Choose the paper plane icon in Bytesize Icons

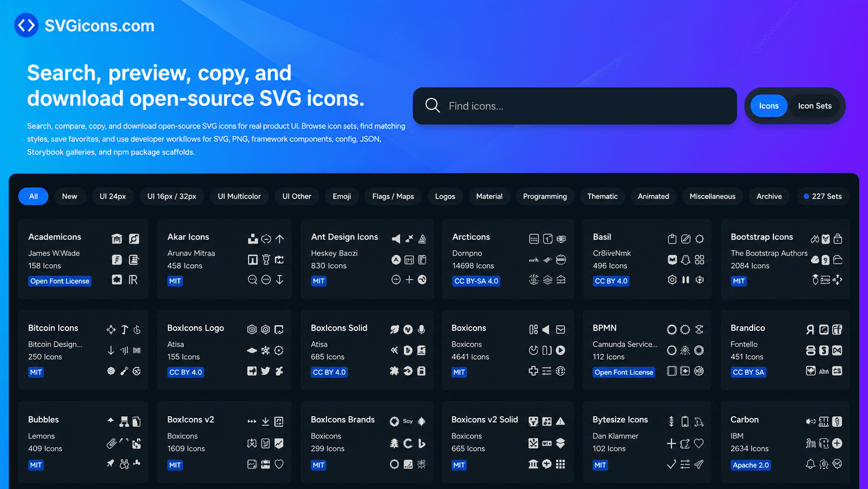699,464
